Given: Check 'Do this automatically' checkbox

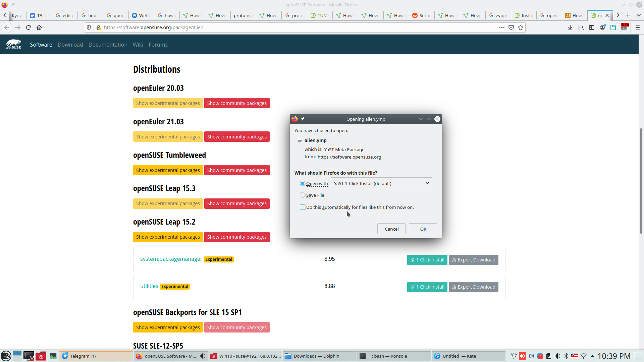Looking at the screenshot, I should (x=303, y=207).
